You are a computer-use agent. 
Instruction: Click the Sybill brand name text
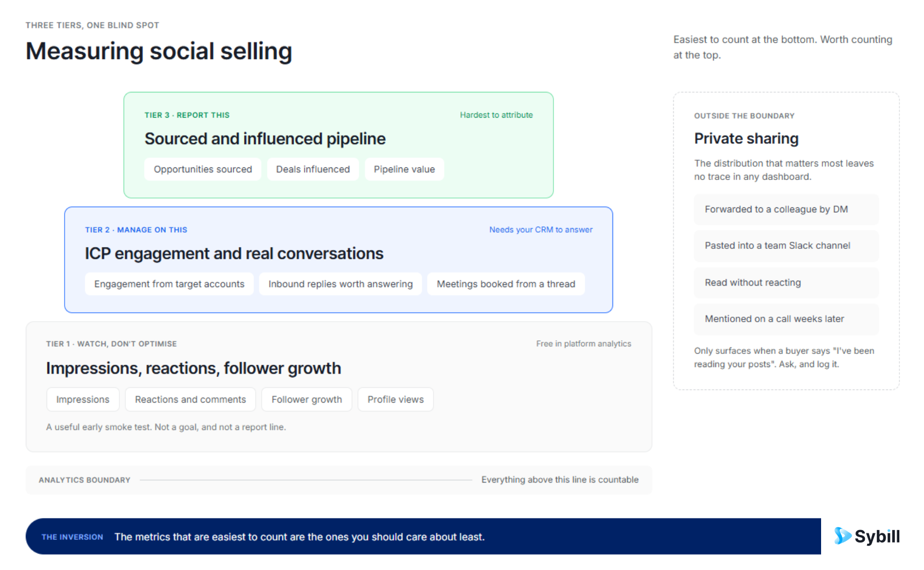pyautogui.click(x=877, y=537)
